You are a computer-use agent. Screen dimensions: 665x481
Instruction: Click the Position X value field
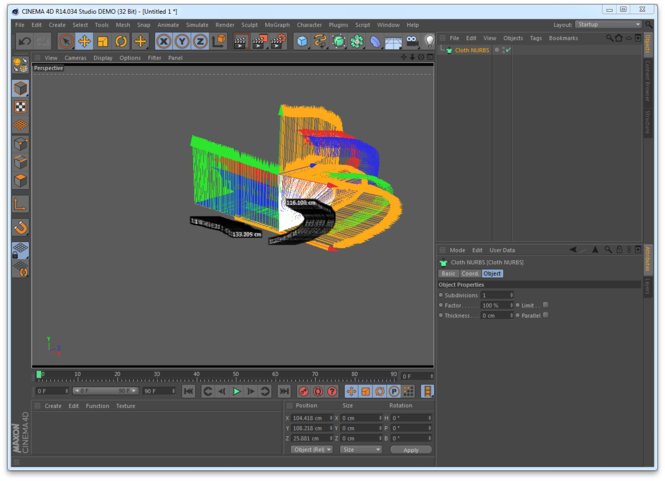[x=310, y=418]
